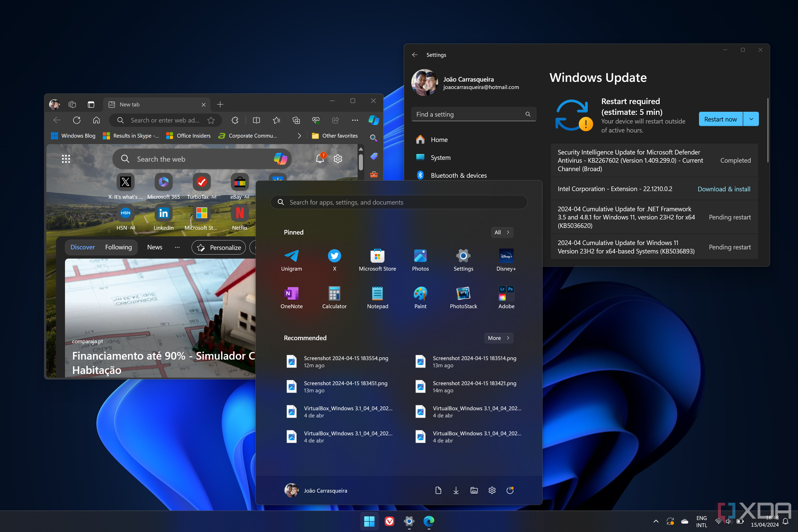
Task: Open the PhotoStack pinned app
Action: pos(463,294)
